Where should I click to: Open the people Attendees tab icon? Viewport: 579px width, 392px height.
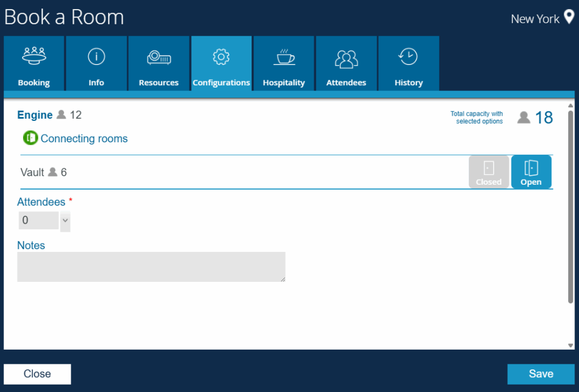click(x=346, y=58)
